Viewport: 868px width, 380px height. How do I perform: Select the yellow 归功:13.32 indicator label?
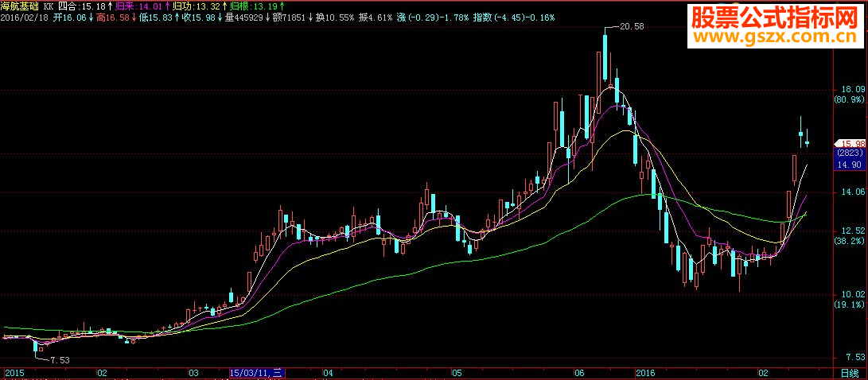196,6
